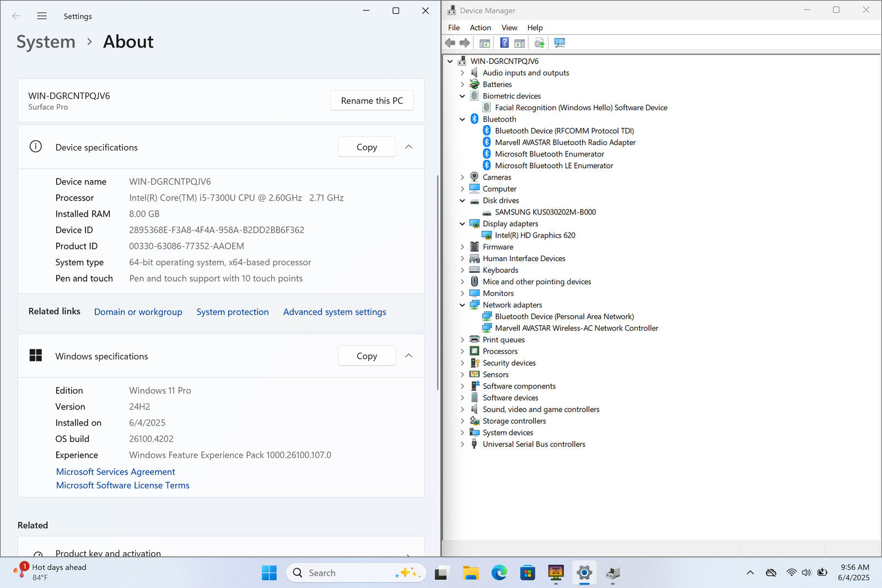This screenshot has height=588, width=882.
Task: Copy the Windows specifications
Action: pos(367,355)
